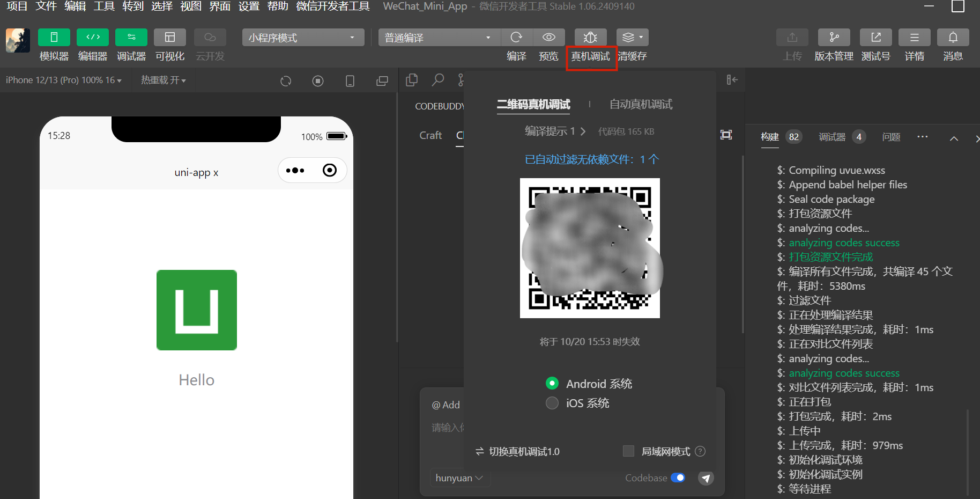980x499 pixels.
Task: Click the mini program close circle capsule
Action: (x=330, y=170)
